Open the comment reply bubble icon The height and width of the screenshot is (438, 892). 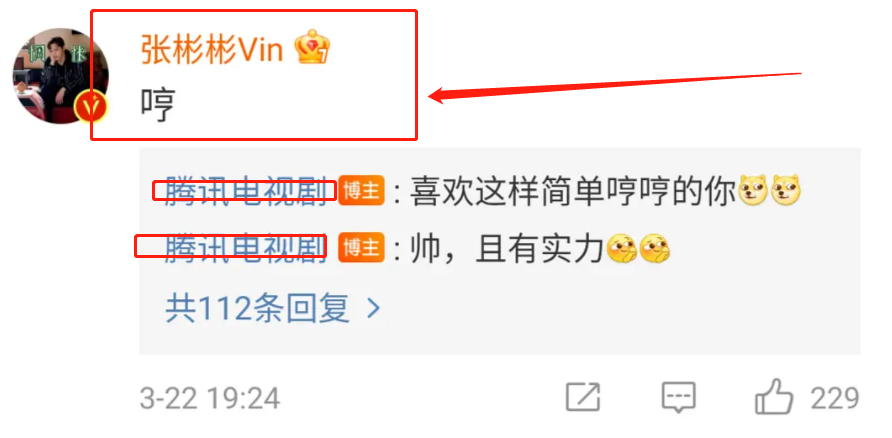pyautogui.click(x=679, y=397)
